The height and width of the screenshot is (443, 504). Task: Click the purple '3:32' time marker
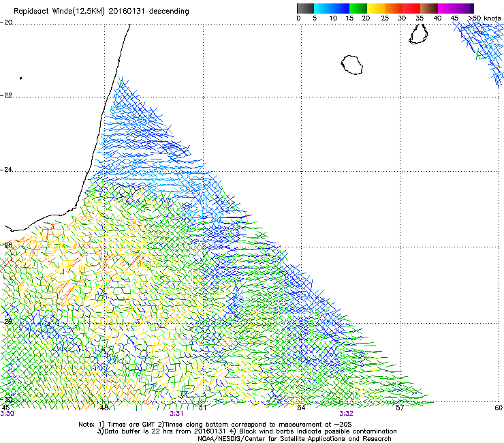coord(346,414)
